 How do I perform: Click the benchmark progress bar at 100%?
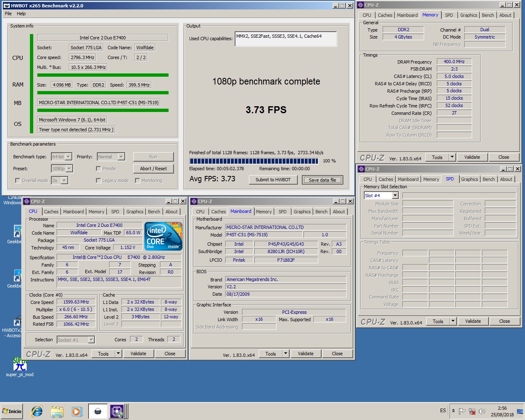[254, 161]
